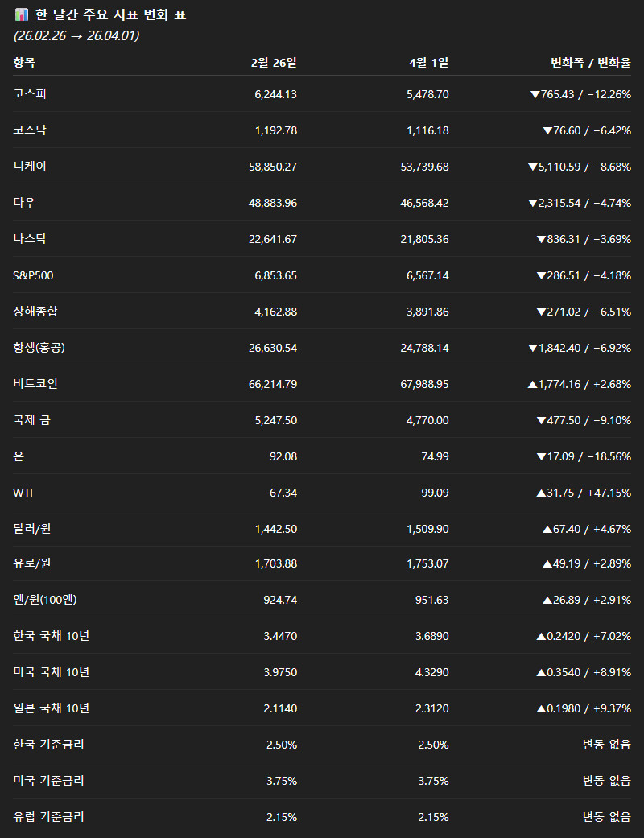Click the 일본 국채 change '▲0.1980 / +9.37%'

584,708
